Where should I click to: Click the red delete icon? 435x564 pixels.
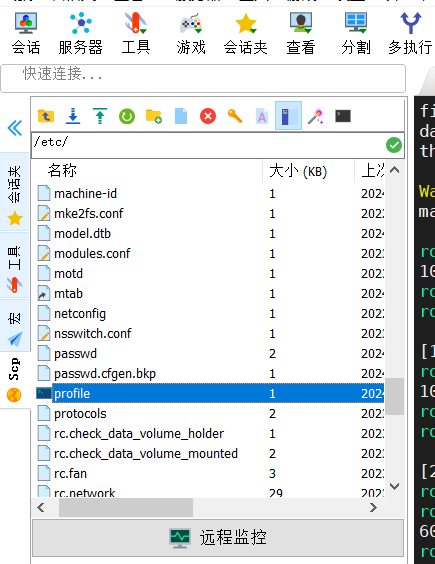pos(208,116)
